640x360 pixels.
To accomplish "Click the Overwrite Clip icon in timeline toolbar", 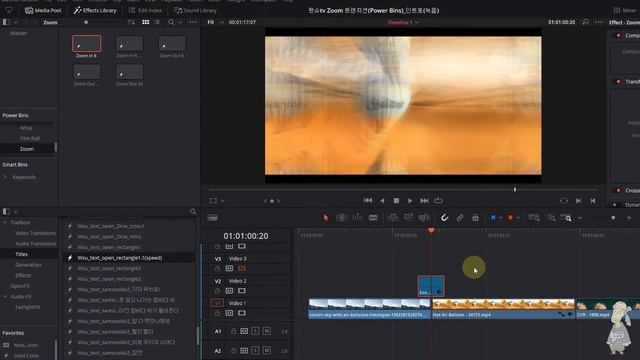I will click(x=408, y=218).
